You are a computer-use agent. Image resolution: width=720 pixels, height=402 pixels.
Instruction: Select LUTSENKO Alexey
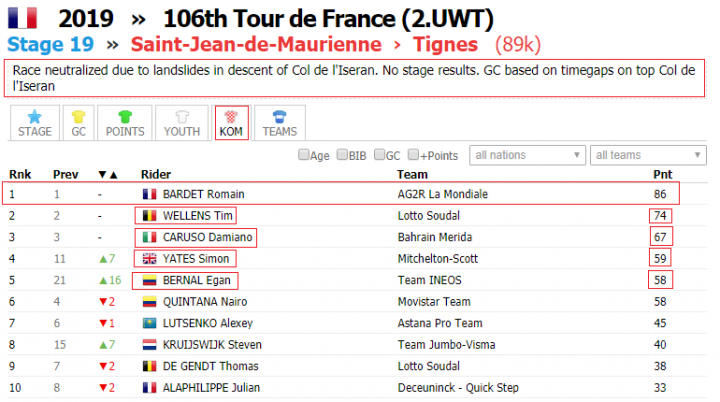pyautogui.click(x=208, y=323)
